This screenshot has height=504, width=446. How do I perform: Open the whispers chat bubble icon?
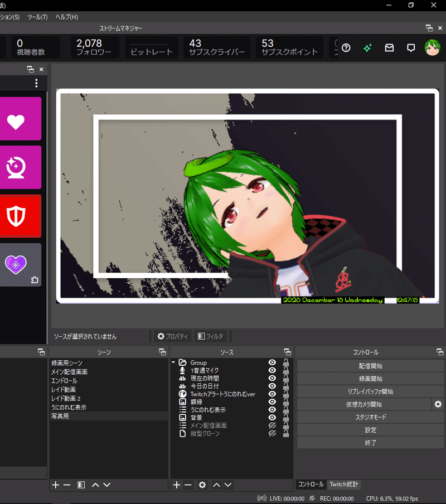[411, 48]
